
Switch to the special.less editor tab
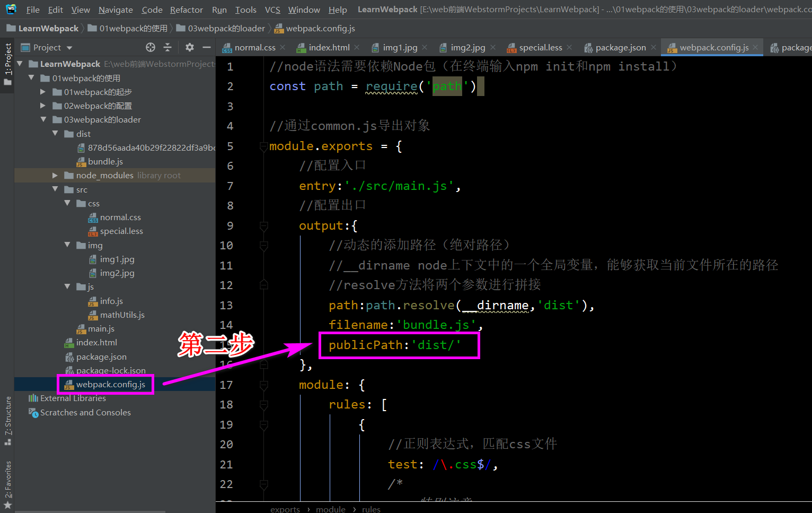pos(540,47)
